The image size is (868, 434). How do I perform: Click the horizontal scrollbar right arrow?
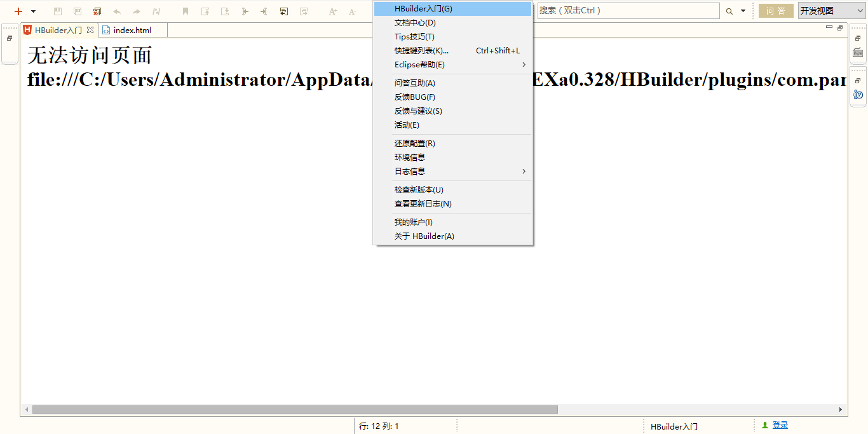point(841,410)
